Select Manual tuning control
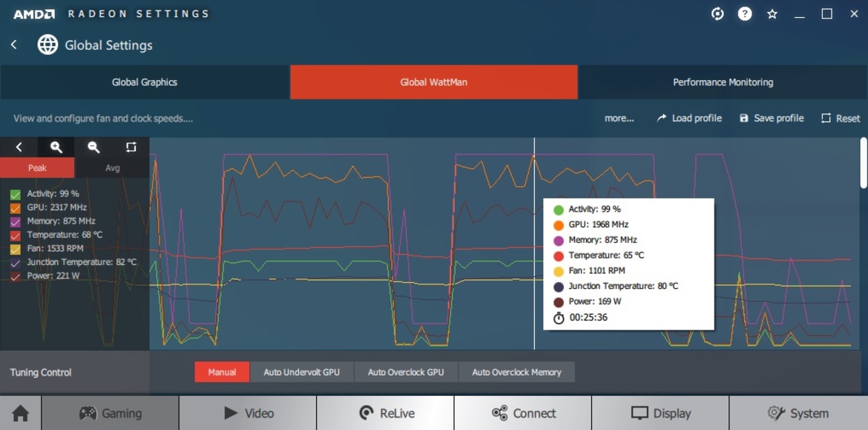 222,372
